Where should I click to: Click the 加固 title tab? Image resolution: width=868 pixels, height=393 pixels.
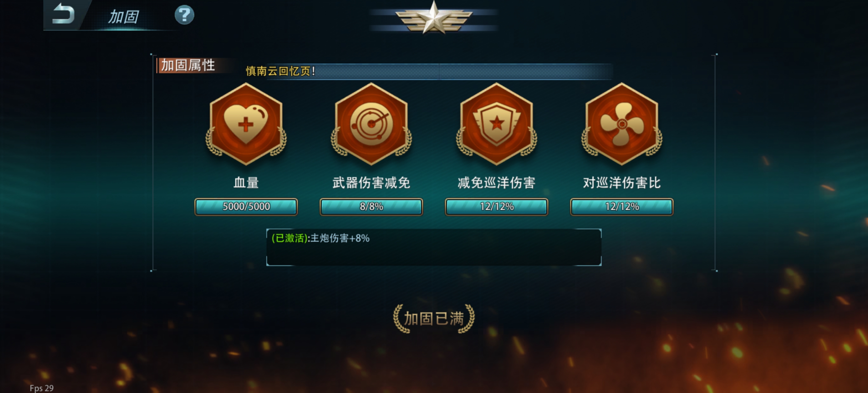pos(123,16)
